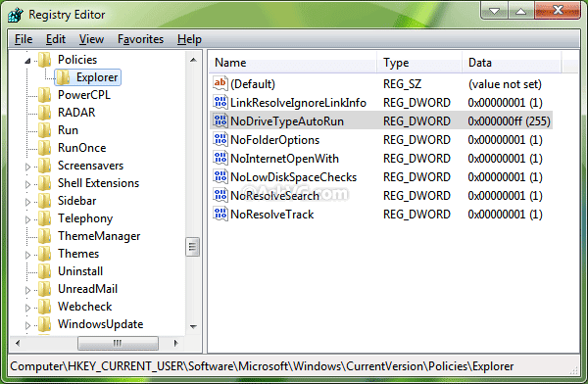The width and height of the screenshot is (588, 384).
Task: Sort values by the Data column header
Action: tap(512, 63)
